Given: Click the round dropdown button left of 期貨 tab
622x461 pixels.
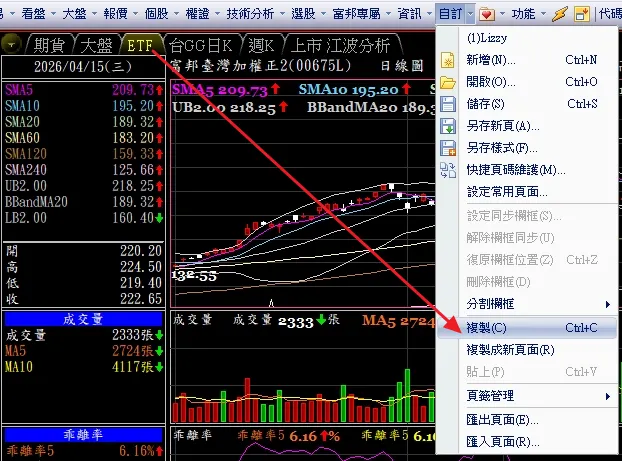Looking at the screenshot, I should pyautogui.click(x=11, y=44).
